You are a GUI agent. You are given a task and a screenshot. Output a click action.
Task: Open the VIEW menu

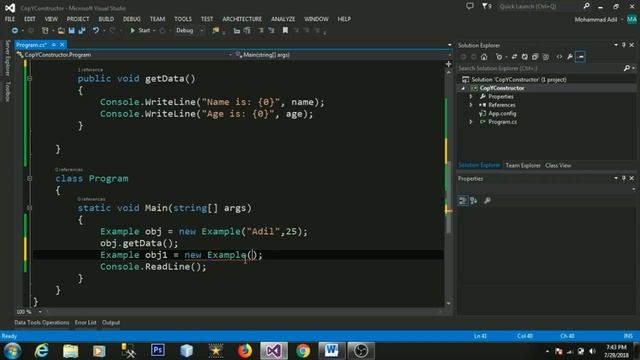pos(51,19)
